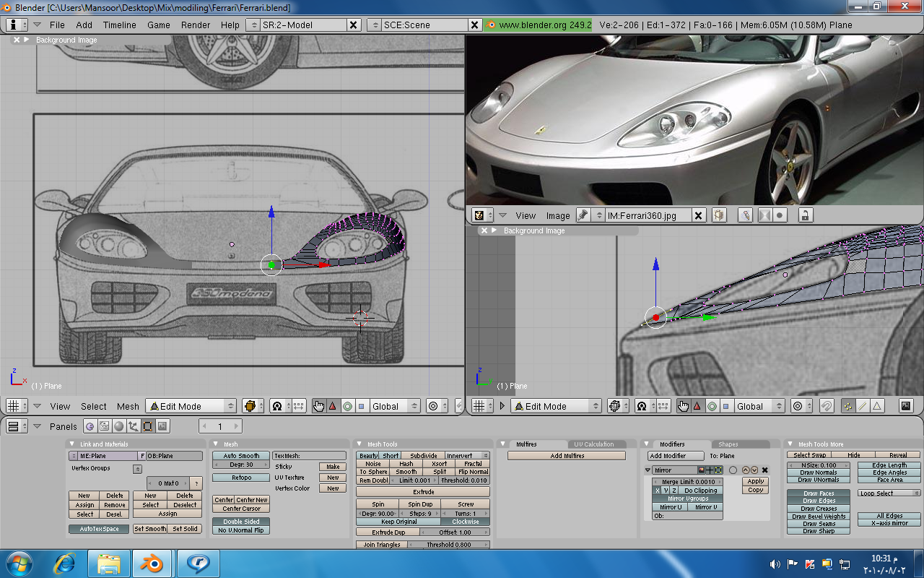Click the pack image icon in the image editor header

tap(718, 215)
